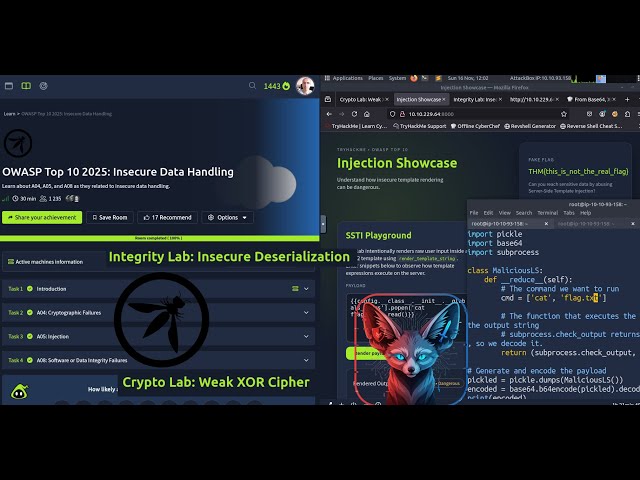Expand Task 2 Cryptographic Failures chevron
This screenshot has width=640, height=480.
[306, 313]
